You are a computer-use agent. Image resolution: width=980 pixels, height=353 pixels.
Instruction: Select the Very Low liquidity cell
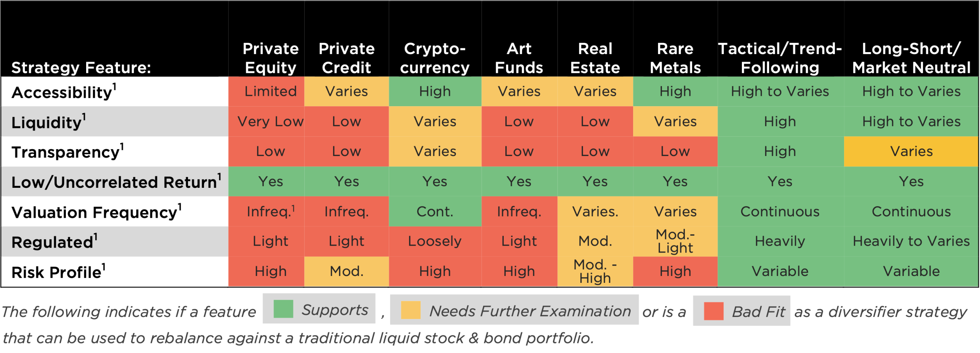click(x=270, y=121)
